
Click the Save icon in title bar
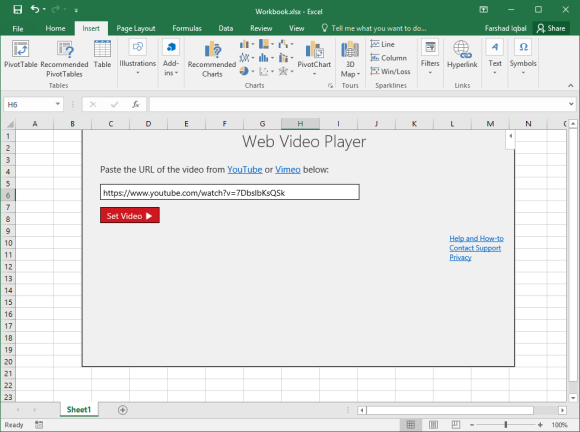coord(17,9)
